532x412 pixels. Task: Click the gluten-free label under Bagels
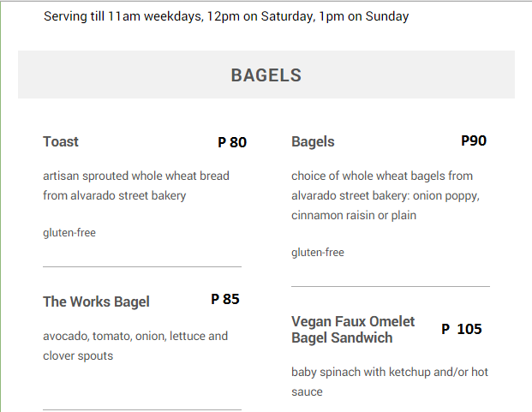318,253
